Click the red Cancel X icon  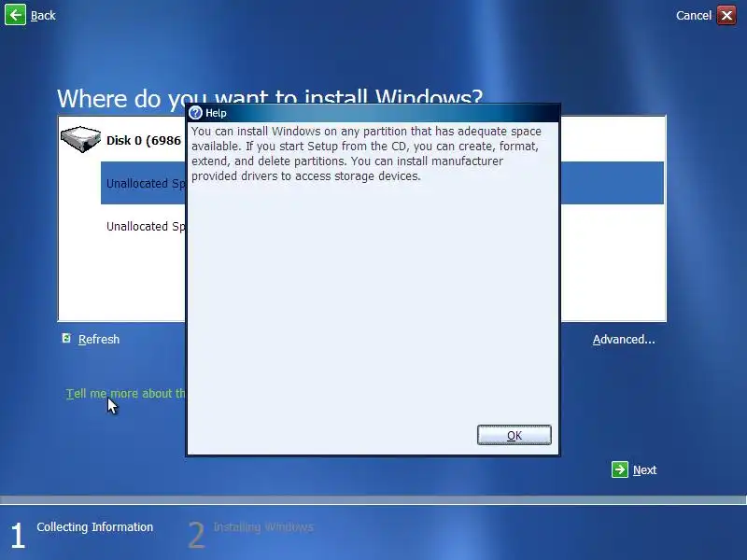(x=726, y=15)
